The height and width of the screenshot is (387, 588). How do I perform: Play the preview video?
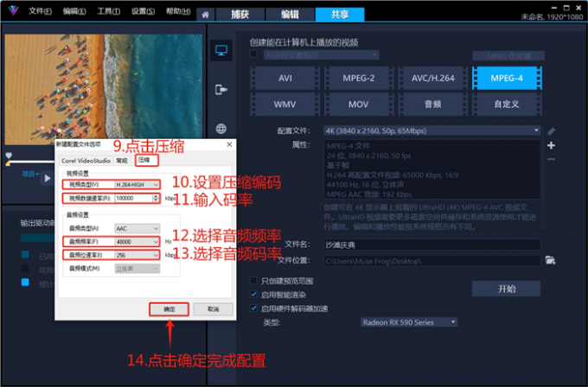pos(48,179)
